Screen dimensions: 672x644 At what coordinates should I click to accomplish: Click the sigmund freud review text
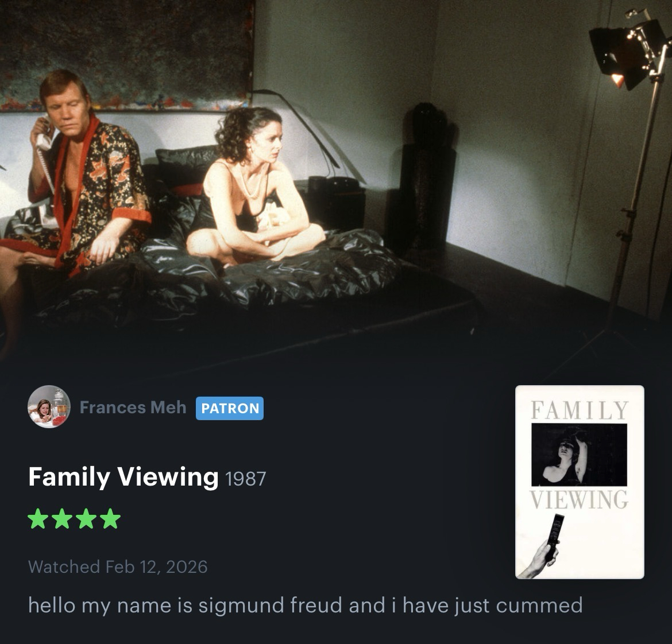306,605
